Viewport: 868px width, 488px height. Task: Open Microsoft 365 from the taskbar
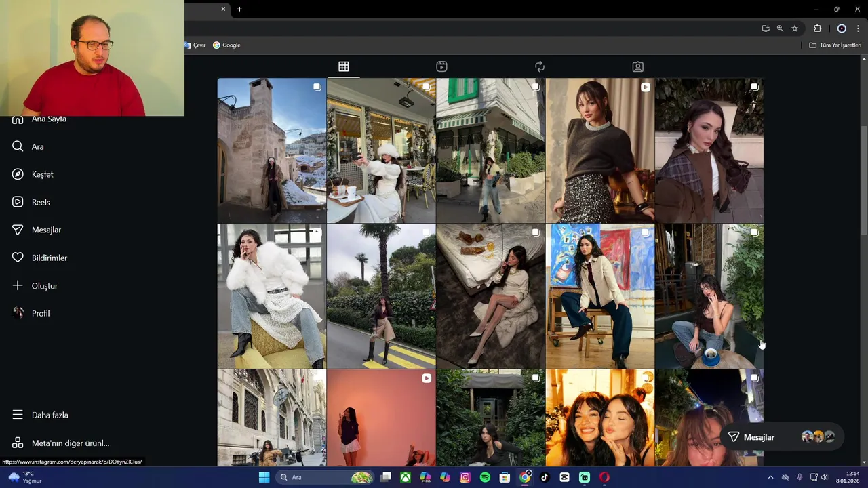[425, 477]
